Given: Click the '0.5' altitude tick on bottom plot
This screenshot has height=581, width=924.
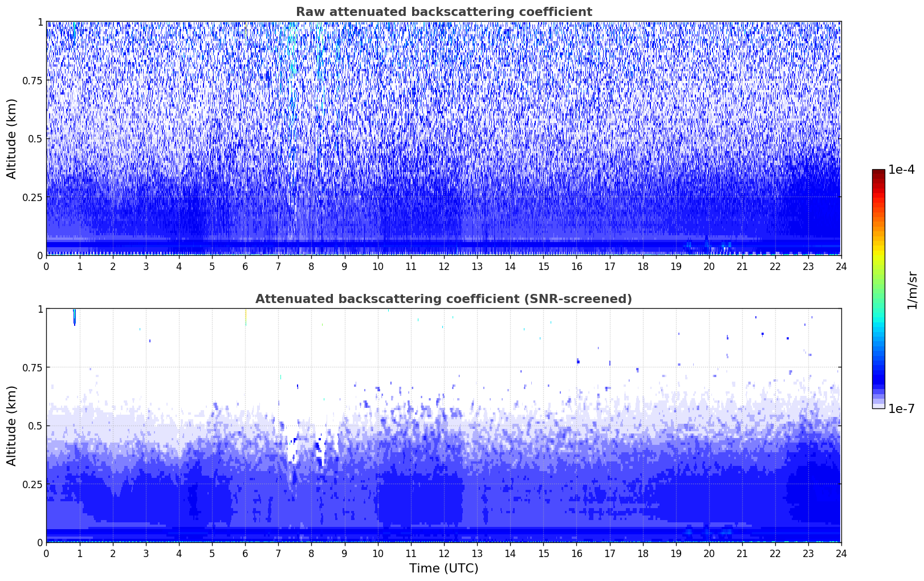Looking at the screenshot, I should (x=35, y=426).
